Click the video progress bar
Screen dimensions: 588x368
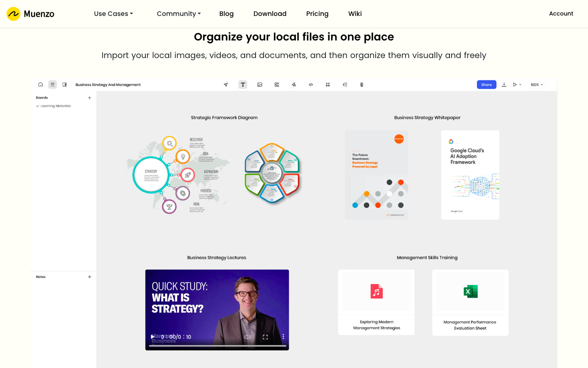tap(217, 346)
